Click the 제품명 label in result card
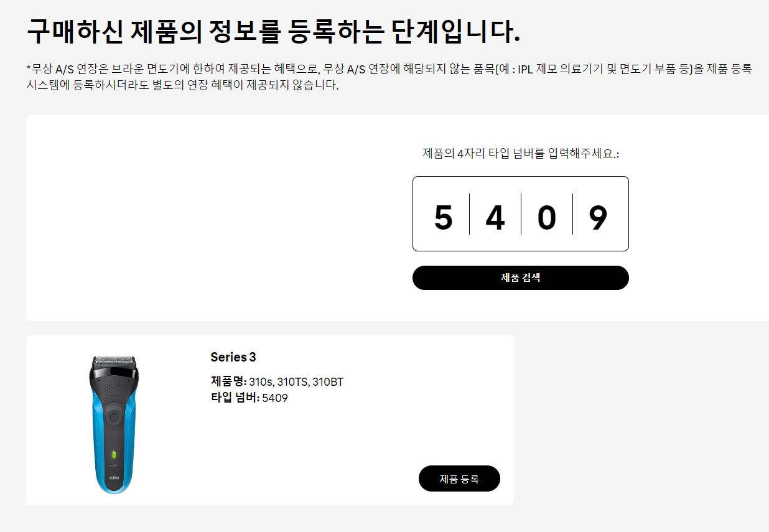The height and width of the screenshot is (532, 769). click(228, 381)
